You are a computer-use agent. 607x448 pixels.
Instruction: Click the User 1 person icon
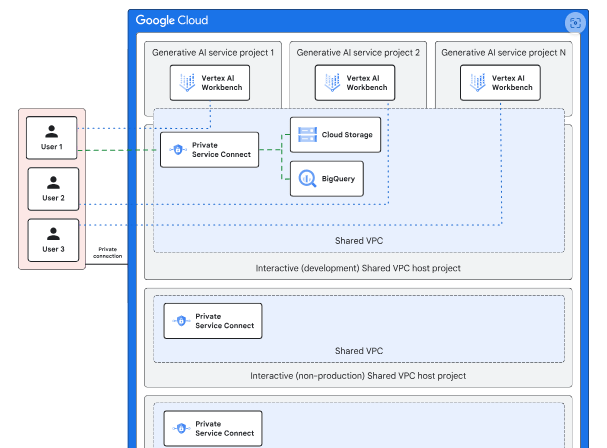pyautogui.click(x=52, y=130)
